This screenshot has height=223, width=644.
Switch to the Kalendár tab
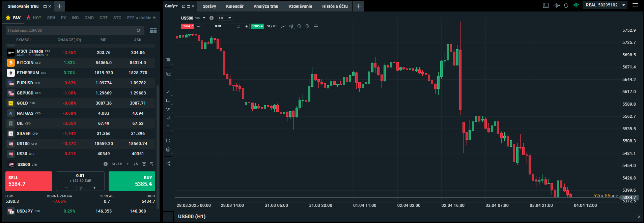[234, 6]
